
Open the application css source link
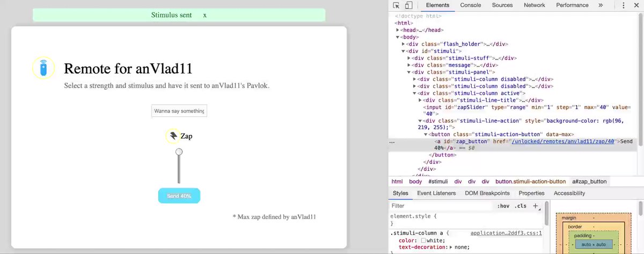[506, 234]
